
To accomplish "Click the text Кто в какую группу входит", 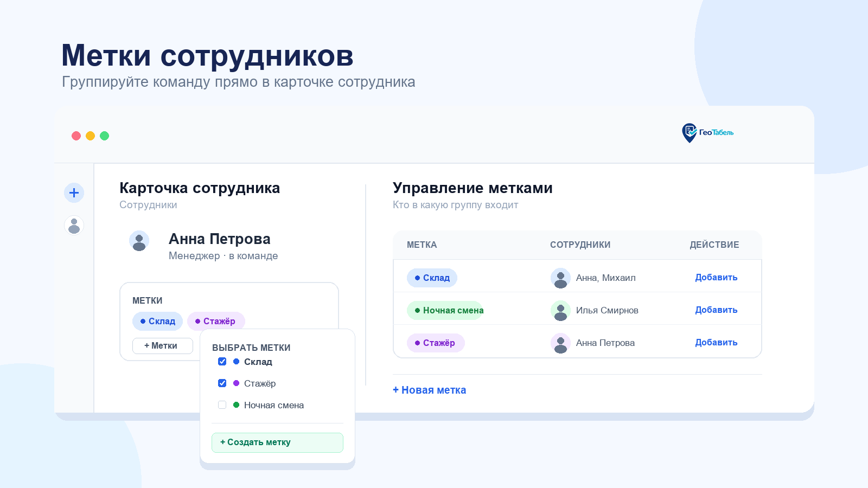I will (x=455, y=205).
